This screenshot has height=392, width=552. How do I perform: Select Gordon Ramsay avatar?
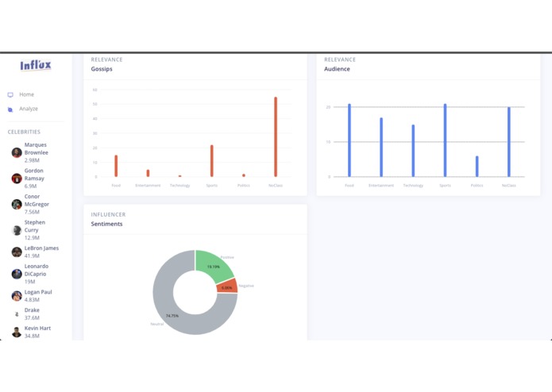(17, 179)
